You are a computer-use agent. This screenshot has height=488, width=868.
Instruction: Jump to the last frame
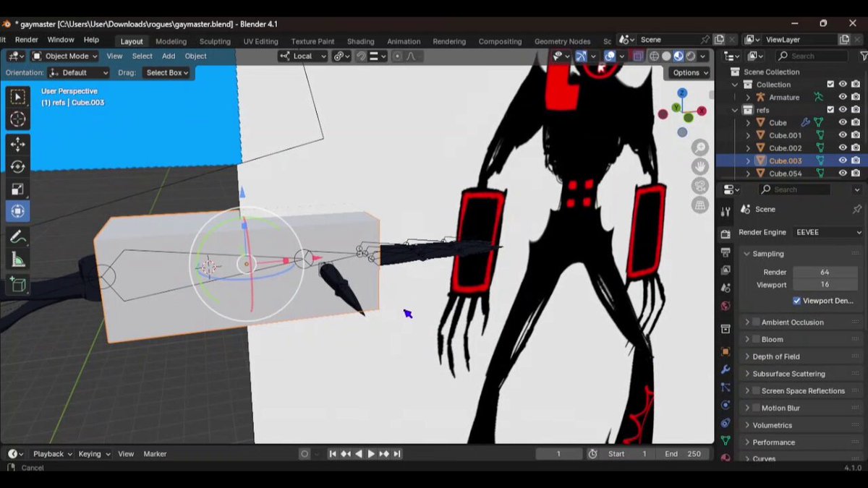[x=397, y=454]
